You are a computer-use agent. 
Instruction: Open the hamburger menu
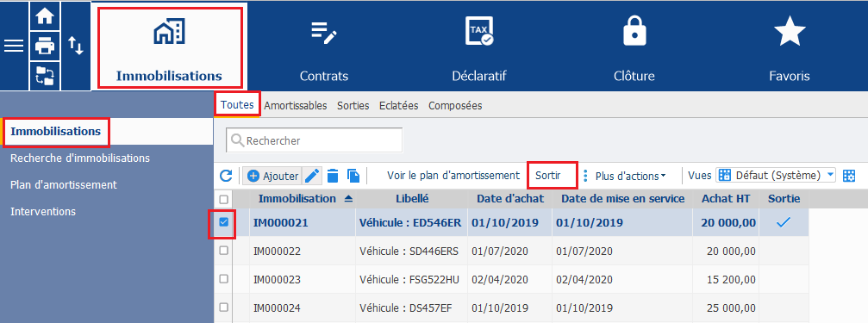(14, 46)
